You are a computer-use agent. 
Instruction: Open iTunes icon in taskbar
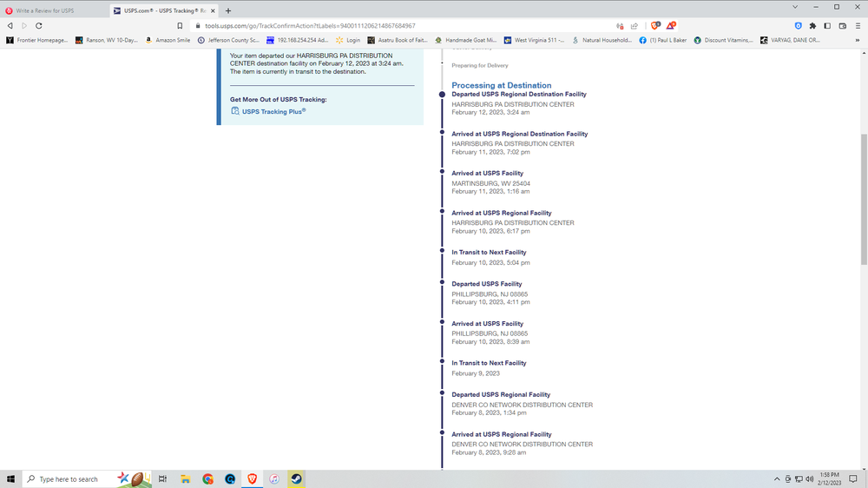pos(273,478)
